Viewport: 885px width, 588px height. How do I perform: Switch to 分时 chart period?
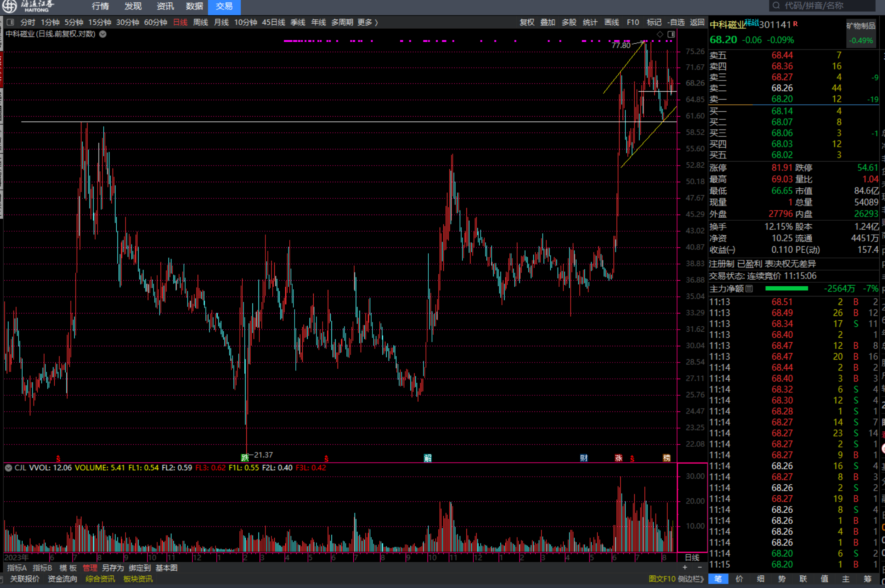pos(28,22)
